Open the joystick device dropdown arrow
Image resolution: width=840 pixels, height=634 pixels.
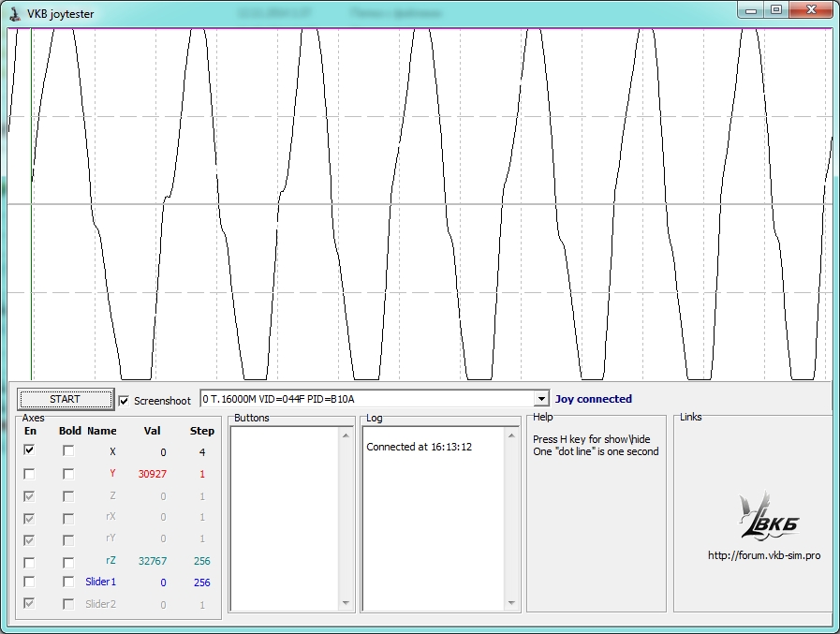pyautogui.click(x=539, y=399)
